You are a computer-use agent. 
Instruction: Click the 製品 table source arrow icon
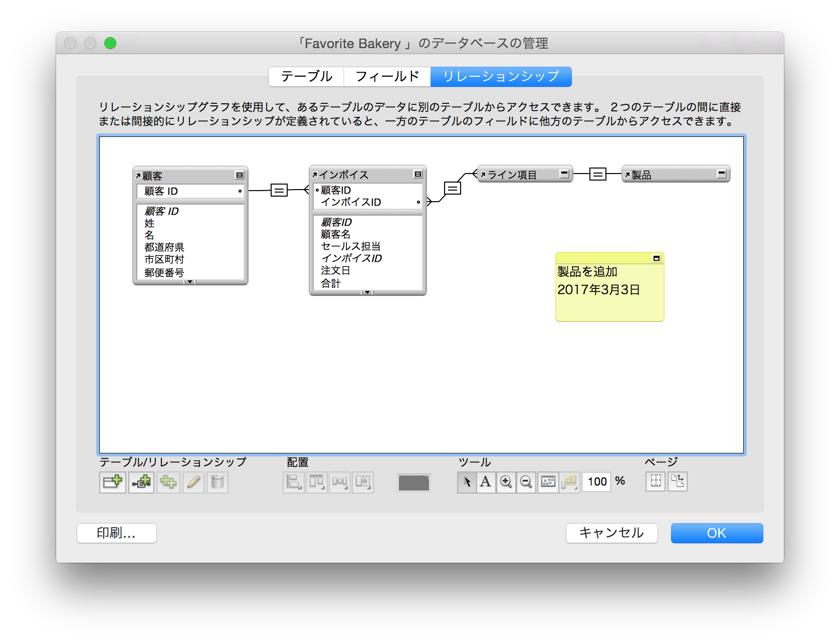pyautogui.click(x=627, y=175)
